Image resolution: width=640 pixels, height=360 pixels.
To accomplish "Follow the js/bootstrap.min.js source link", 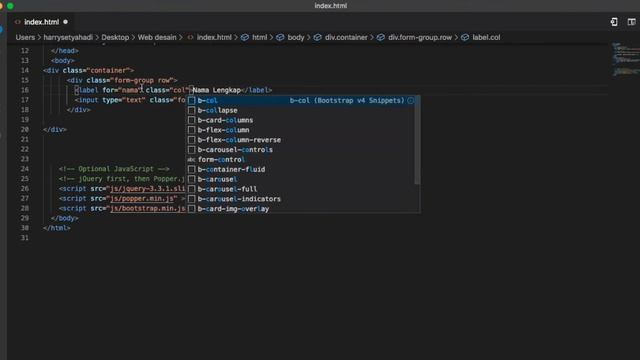I will point(148,209).
